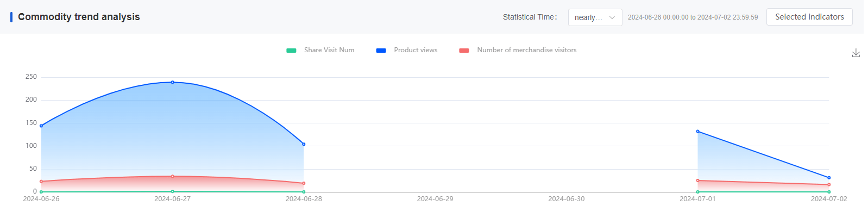868x218 pixels.
Task: Click the 2024-06-29 axis label
Action: click(x=435, y=199)
